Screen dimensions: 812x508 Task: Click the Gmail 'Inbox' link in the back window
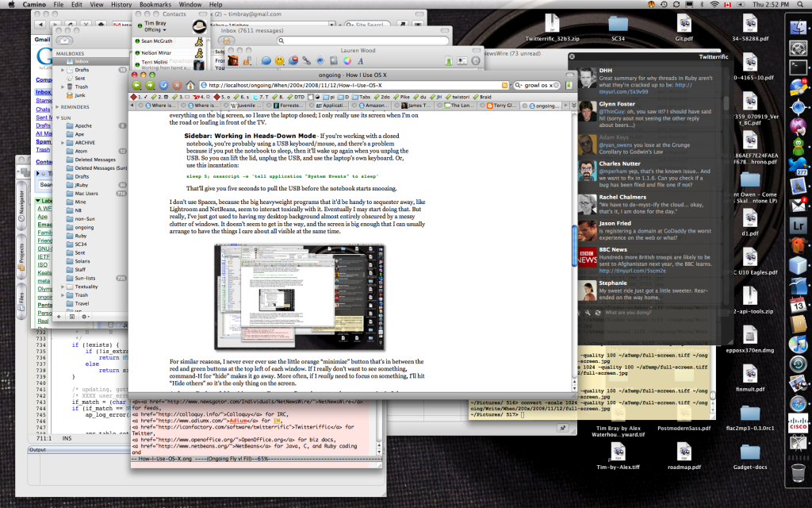click(x=43, y=92)
